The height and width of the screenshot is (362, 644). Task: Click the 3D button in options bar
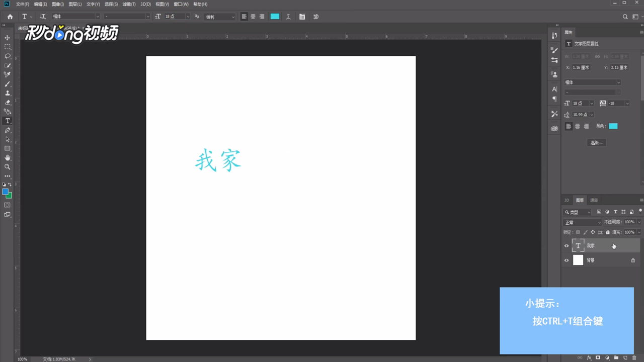[x=316, y=17]
